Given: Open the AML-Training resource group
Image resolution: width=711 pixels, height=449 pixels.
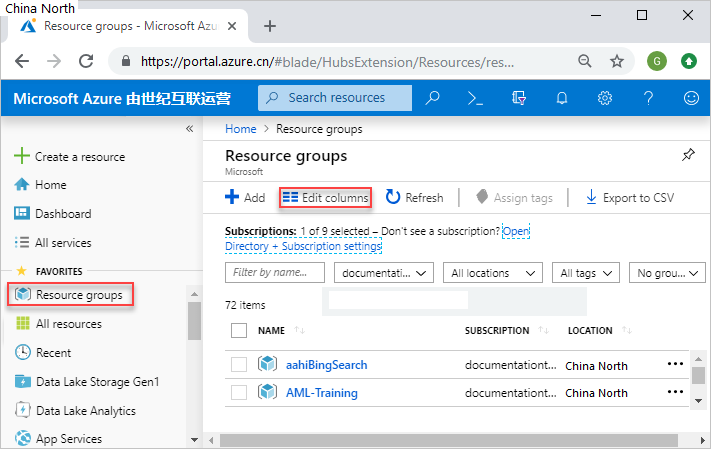Looking at the screenshot, I should pos(321,393).
